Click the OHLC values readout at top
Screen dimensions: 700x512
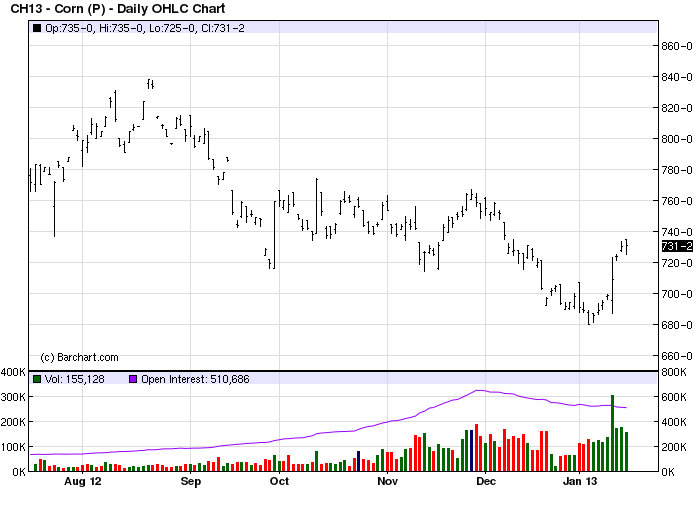point(145,28)
